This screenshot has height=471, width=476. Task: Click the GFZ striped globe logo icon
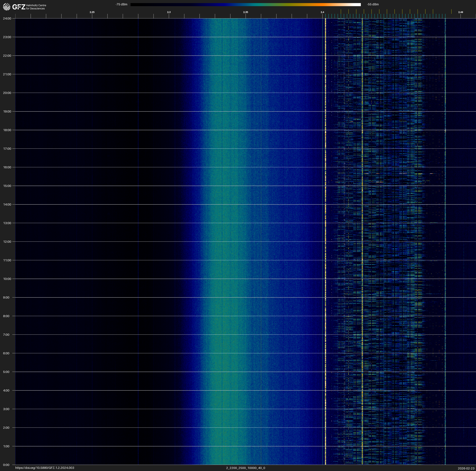point(7,7)
